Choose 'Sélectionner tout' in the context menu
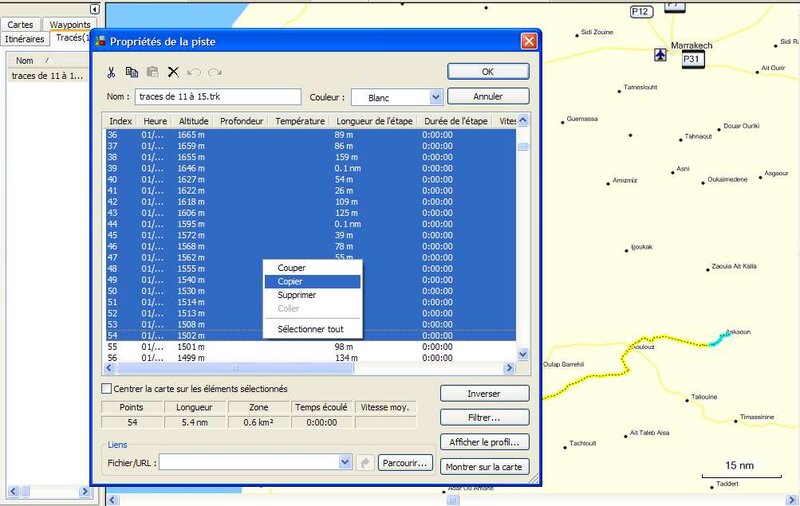Viewport: 800px width, 506px height. point(311,329)
